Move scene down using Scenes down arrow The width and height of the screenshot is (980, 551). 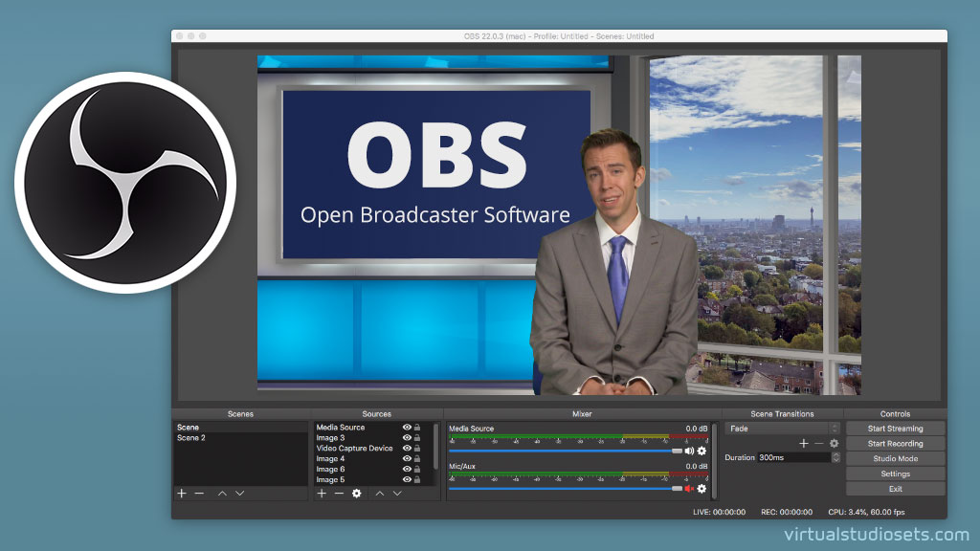239,494
